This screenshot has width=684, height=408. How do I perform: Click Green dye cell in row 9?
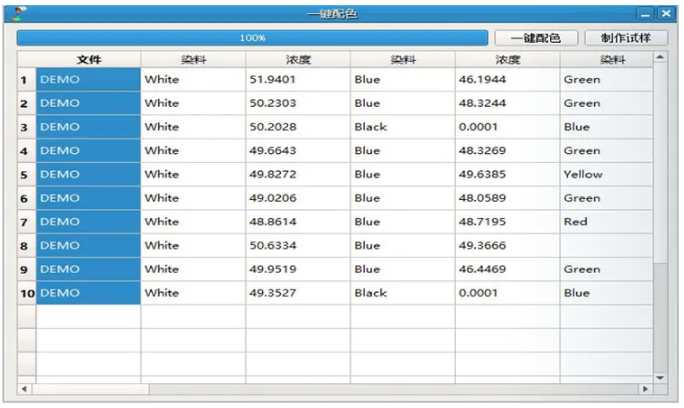click(x=606, y=269)
